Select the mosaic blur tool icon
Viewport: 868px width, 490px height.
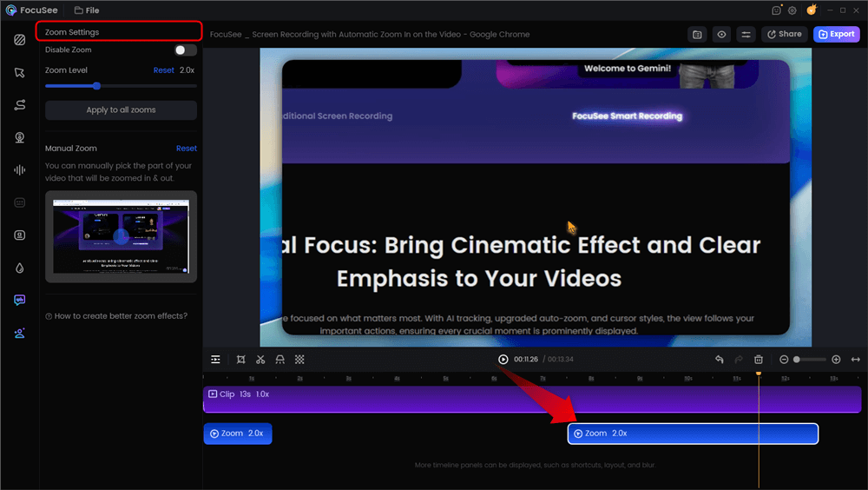pyautogui.click(x=299, y=360)
